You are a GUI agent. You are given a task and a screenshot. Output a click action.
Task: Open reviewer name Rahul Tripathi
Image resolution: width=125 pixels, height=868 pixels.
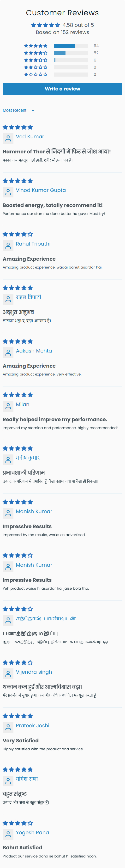[33, 244]
